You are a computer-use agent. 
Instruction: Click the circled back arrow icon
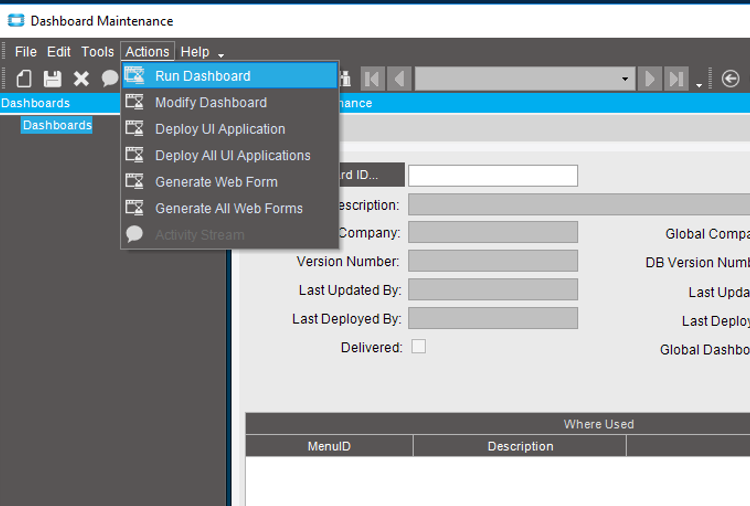pos(730,78)
